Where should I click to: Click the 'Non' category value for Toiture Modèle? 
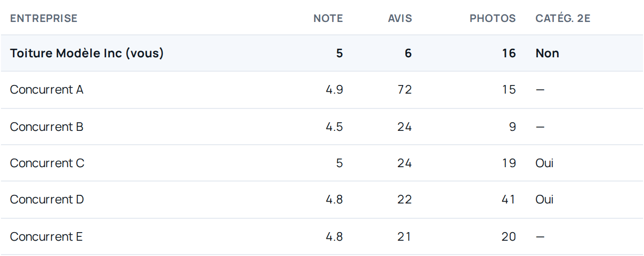[x=547, y=53]
